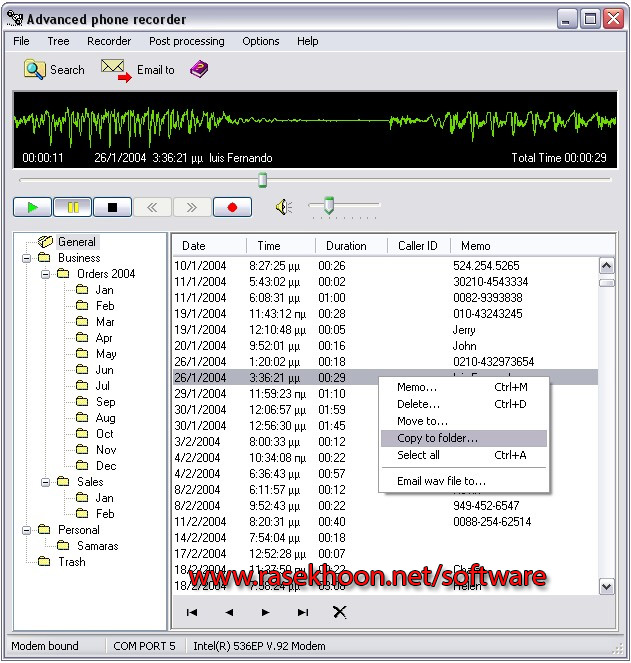Choose Move to... from the context menu
This screenshot has height=663, width=631.
click(464, 421)
